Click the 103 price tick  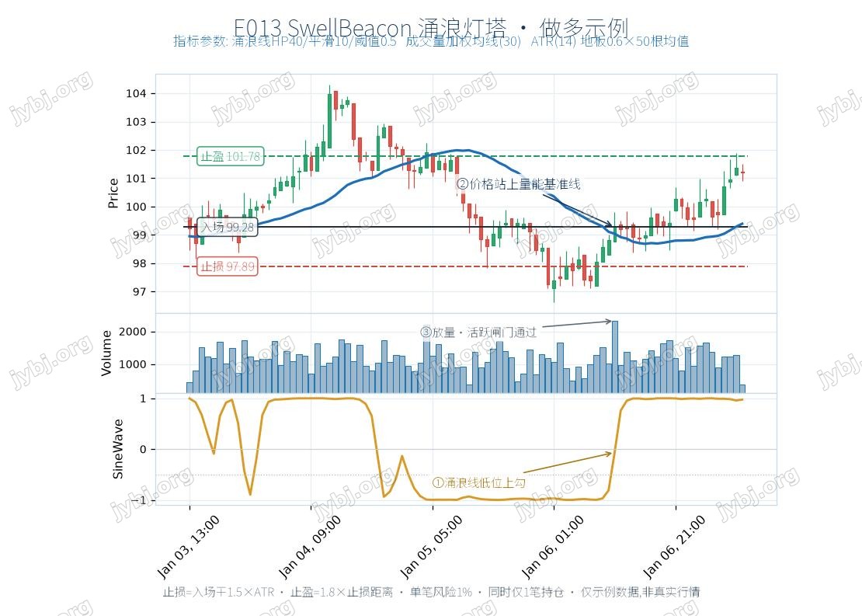click(137, 122)
